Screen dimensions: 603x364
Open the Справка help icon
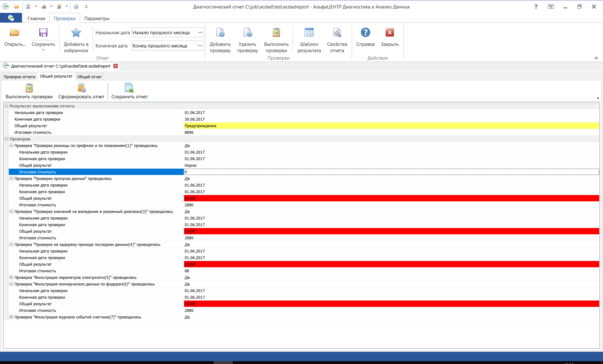365,36
